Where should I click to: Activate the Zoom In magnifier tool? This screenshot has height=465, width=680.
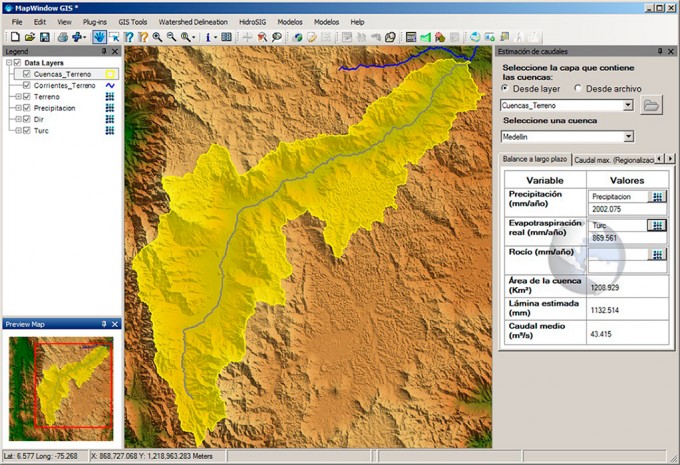(157, 37)
